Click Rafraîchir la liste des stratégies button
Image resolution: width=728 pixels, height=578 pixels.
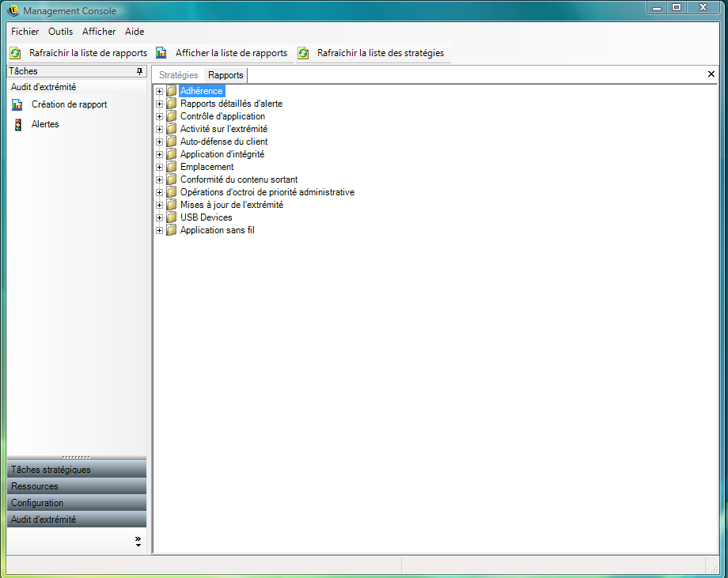372,53
